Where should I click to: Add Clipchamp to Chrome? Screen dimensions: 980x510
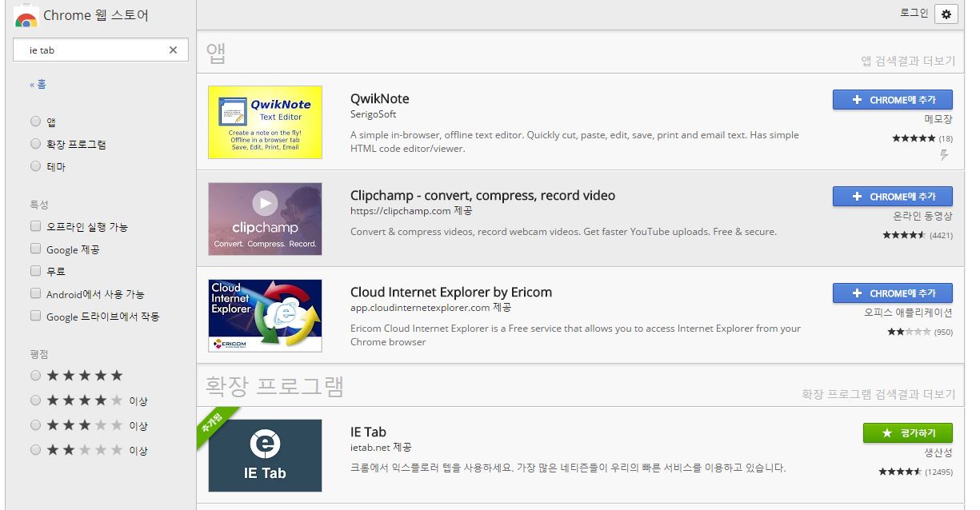[x=892, y=197]
